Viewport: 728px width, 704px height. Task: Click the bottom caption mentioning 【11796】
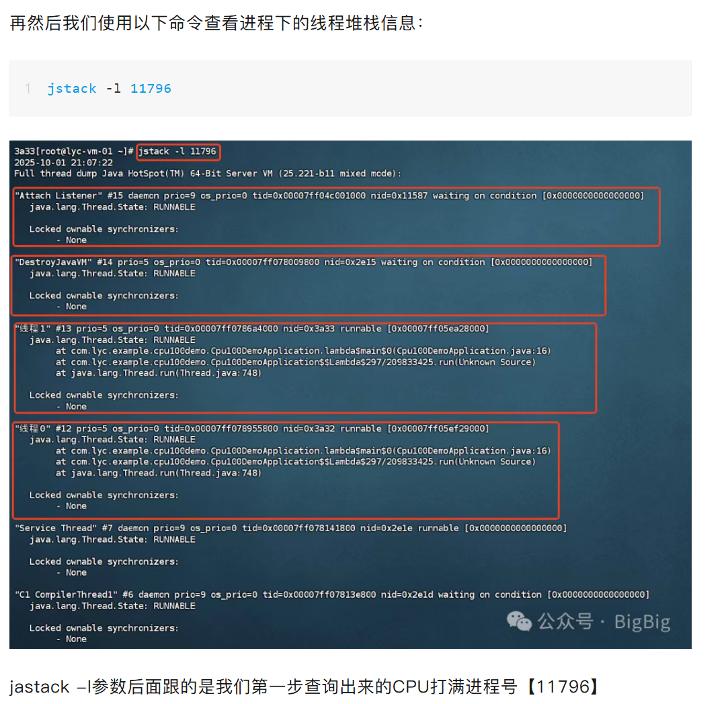point(305,687)
